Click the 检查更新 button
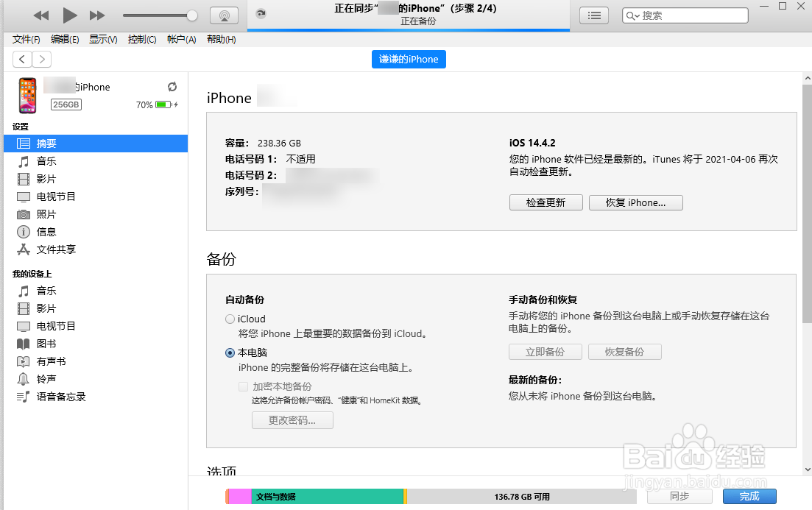The height and width of the screenshot is (510, 812). [546, 202]
